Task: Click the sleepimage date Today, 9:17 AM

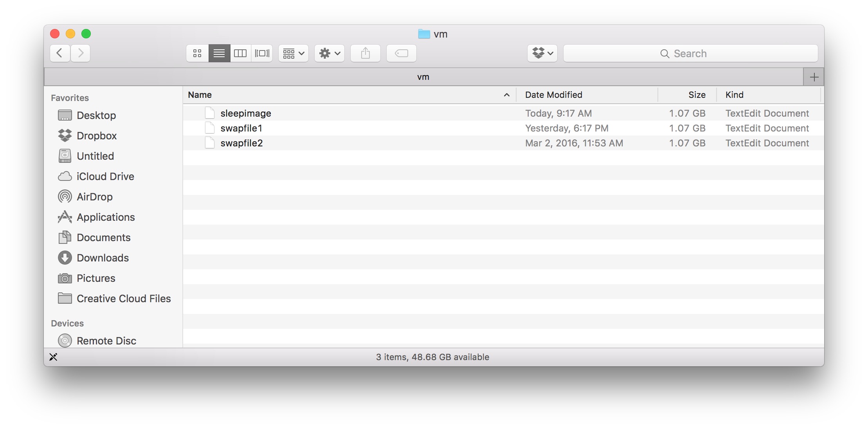Action: click(x=558, y=113)
